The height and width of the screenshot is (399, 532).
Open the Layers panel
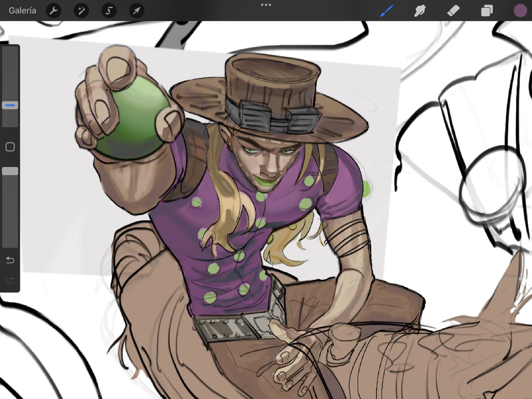point(487,11)
